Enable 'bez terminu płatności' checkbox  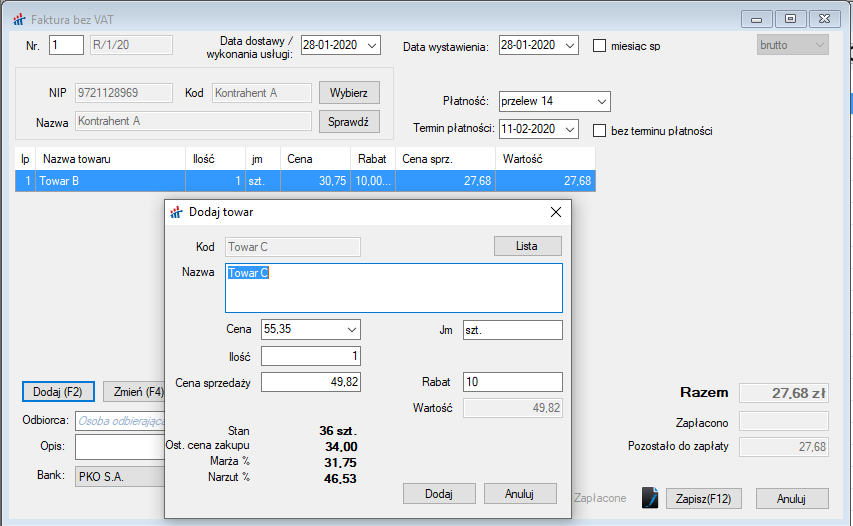click(x=600, y=130)
